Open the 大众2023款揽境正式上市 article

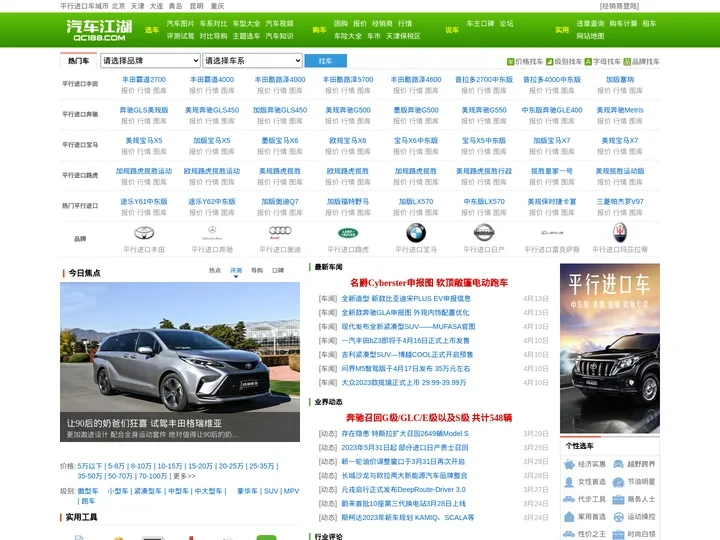click(404, 382)
